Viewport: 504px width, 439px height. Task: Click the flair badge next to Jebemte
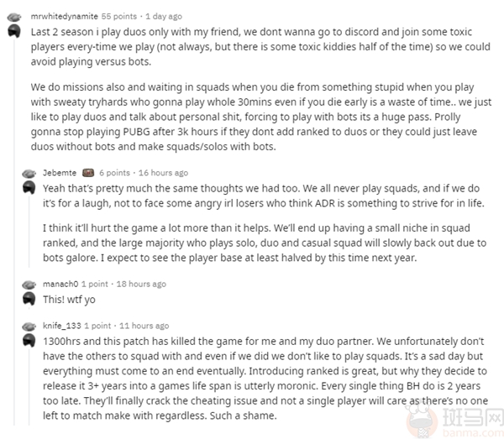coord(87,173)
